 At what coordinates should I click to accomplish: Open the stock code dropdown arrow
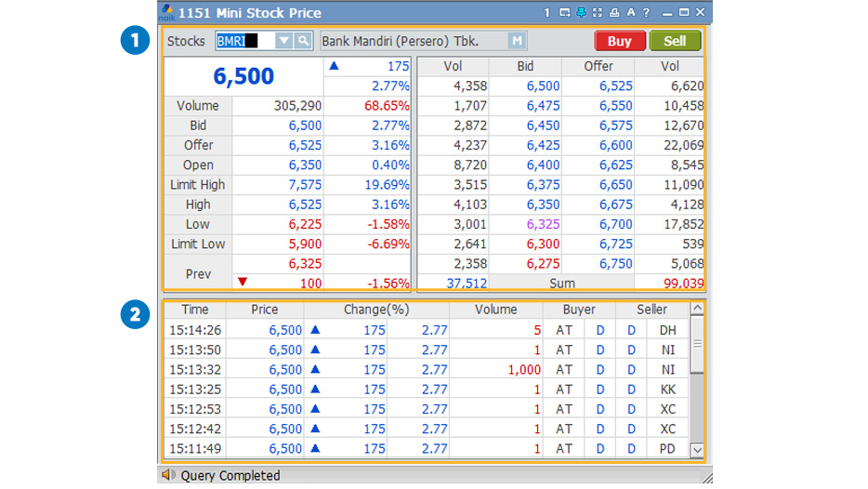click(283, 42)
